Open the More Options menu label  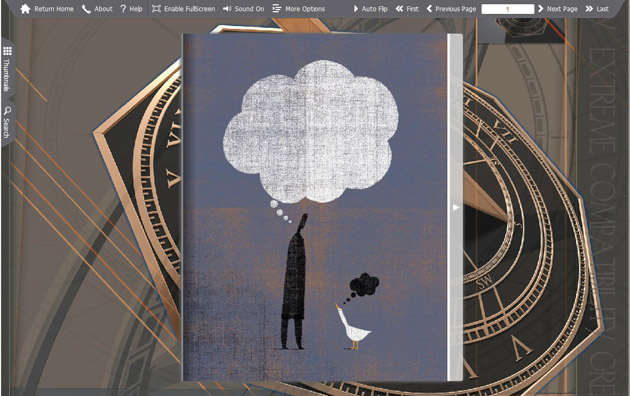coord(305,9)
